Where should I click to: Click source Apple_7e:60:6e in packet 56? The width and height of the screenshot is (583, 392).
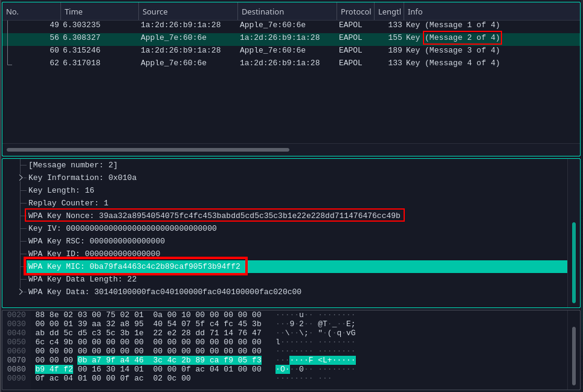(x=173, y=37)
